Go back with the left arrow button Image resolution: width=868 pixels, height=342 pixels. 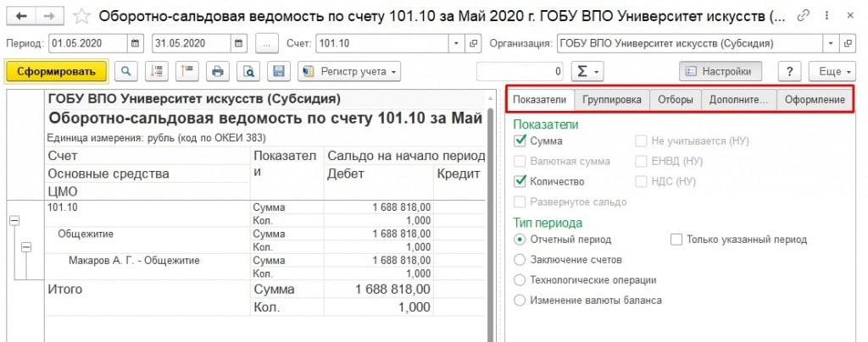(22, 16)
